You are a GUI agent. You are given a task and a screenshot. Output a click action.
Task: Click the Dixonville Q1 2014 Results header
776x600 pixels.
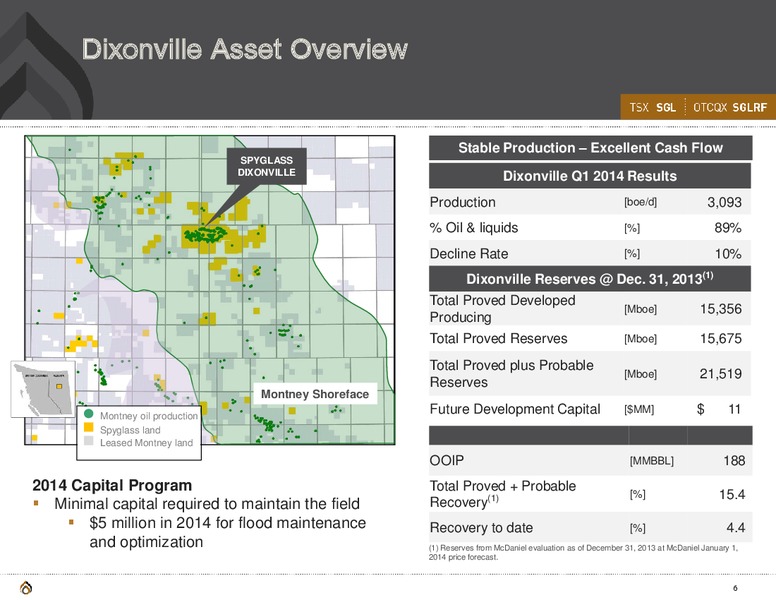(590, 176)
